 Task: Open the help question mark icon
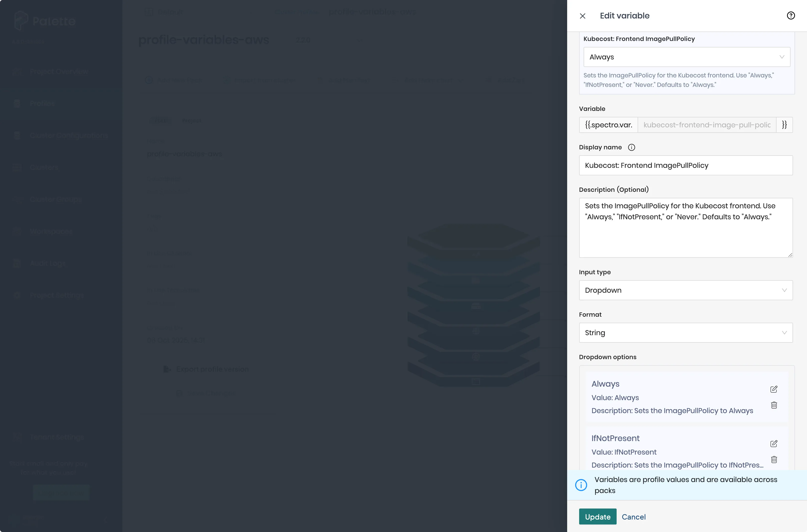(791, 15)
